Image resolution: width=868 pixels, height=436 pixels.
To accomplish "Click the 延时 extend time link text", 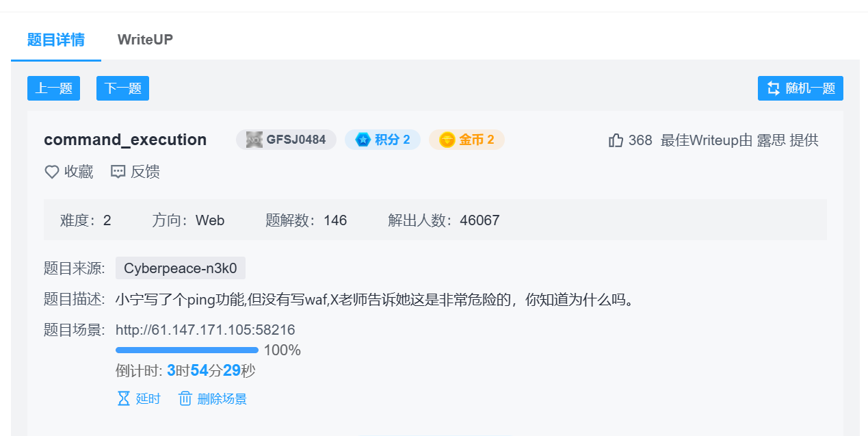I will 148,398.
